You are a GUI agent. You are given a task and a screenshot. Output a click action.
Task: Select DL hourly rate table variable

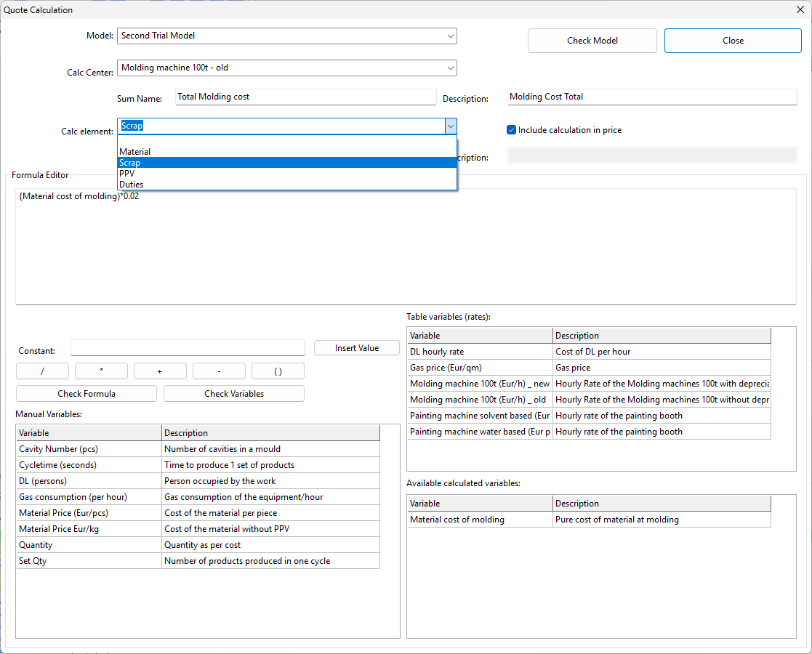tap(437, 352)
